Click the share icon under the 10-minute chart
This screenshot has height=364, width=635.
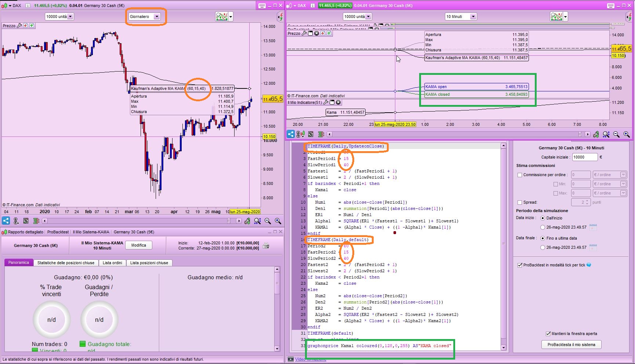pyautogui.click(x=291, y=134)
